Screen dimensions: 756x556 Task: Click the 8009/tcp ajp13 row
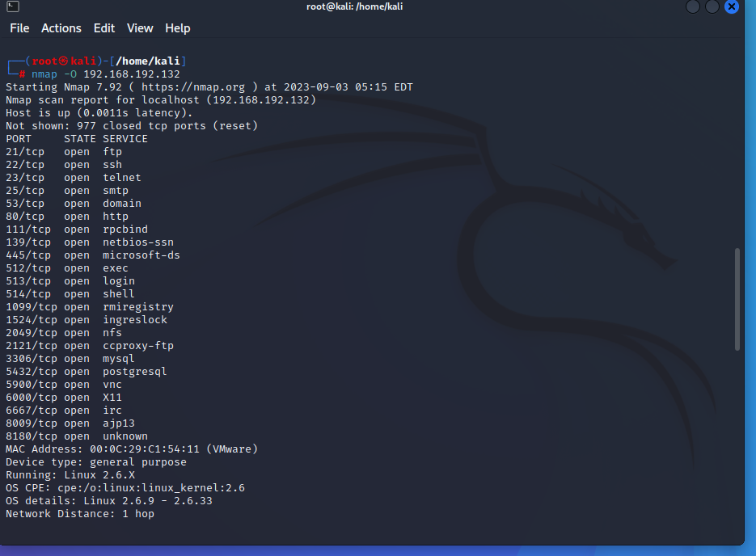(70, 423)
